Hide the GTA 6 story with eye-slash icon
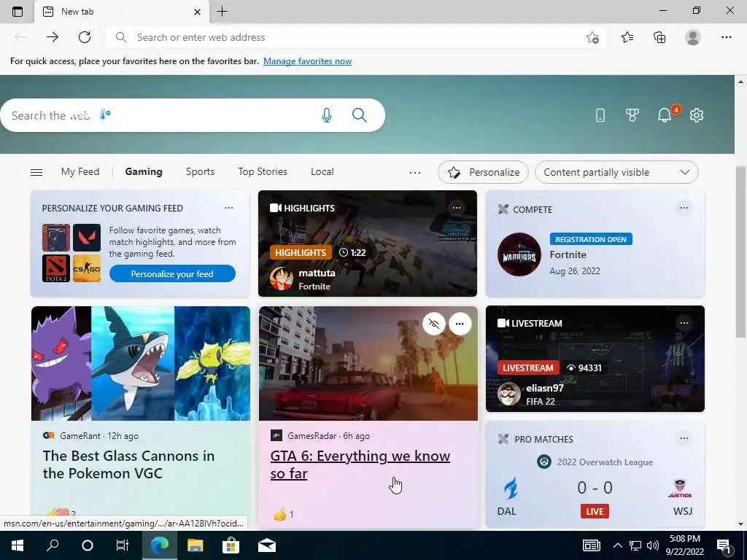Screen dimensions: 747x560 pos(434,324)
